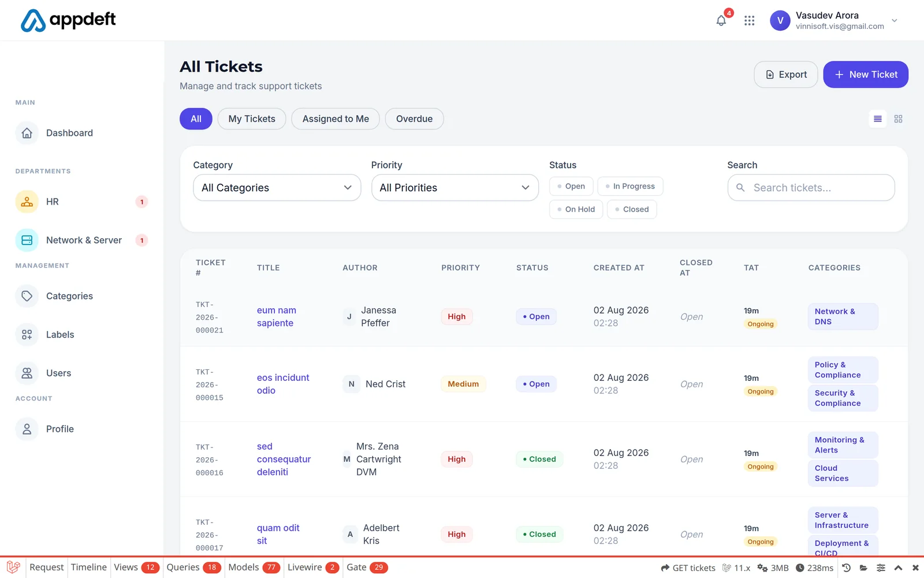Open the debugbar Livewire tab

pos(313,568)
